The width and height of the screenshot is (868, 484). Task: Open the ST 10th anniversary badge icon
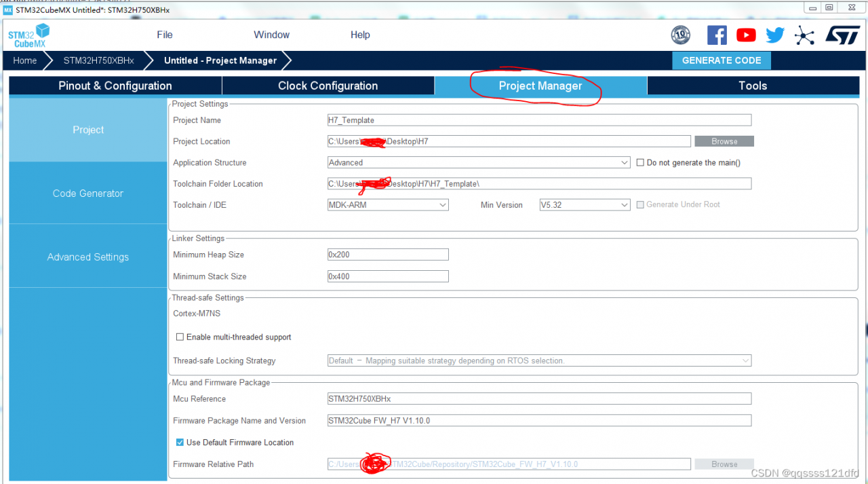click(680, 35)
